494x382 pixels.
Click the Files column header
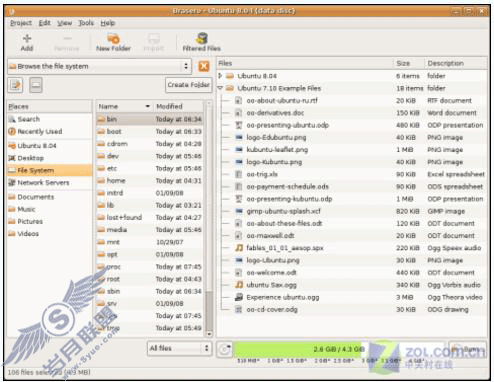(305, 63)
